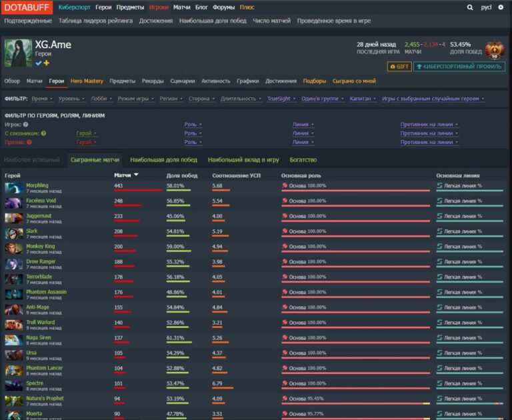Viewport: 512px width, 420px height.
Task: Open Киберспорт in top navigation
Action: coord(74,7)
